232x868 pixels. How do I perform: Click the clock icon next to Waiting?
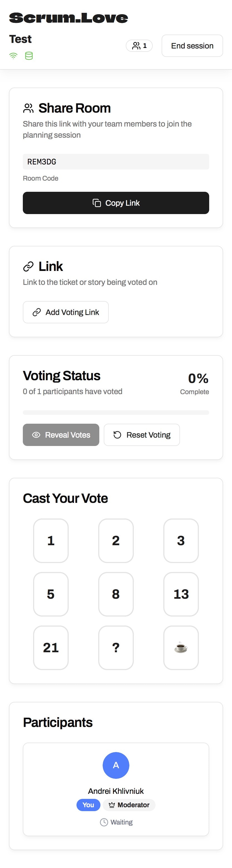click(x=104, y=822)
